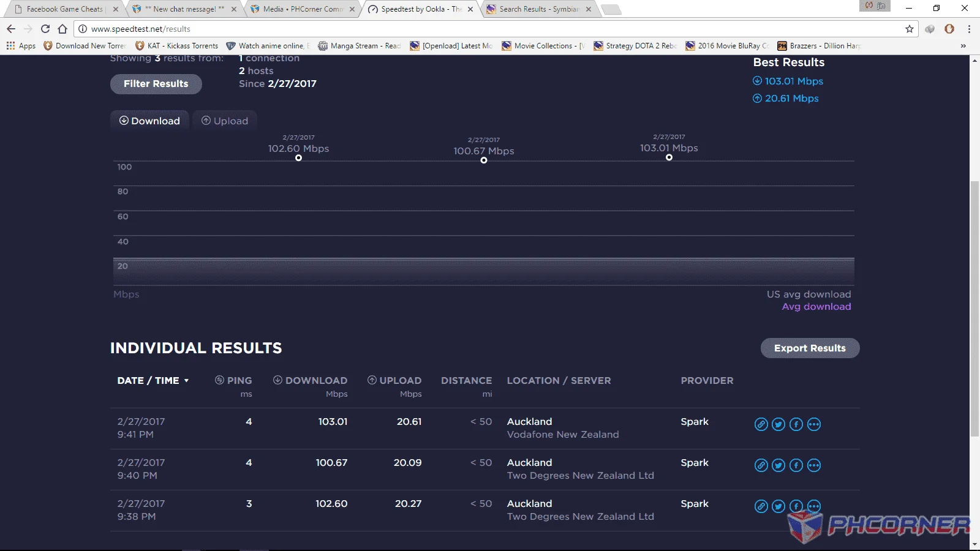Click the Export Results button
The height and width of the screenshot is (551, 980).
click(x=810, y=348)
